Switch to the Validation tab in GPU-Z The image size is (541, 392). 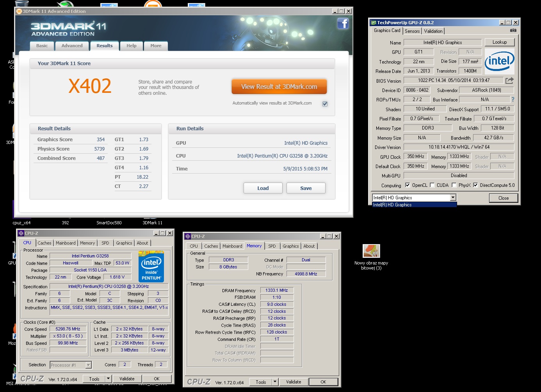coord(433,31)
